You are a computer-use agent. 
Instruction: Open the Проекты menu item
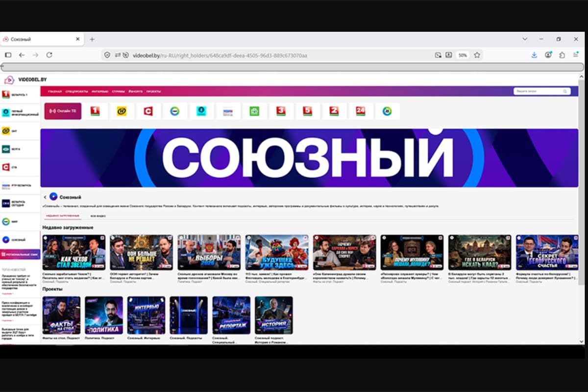coord(153,92)
